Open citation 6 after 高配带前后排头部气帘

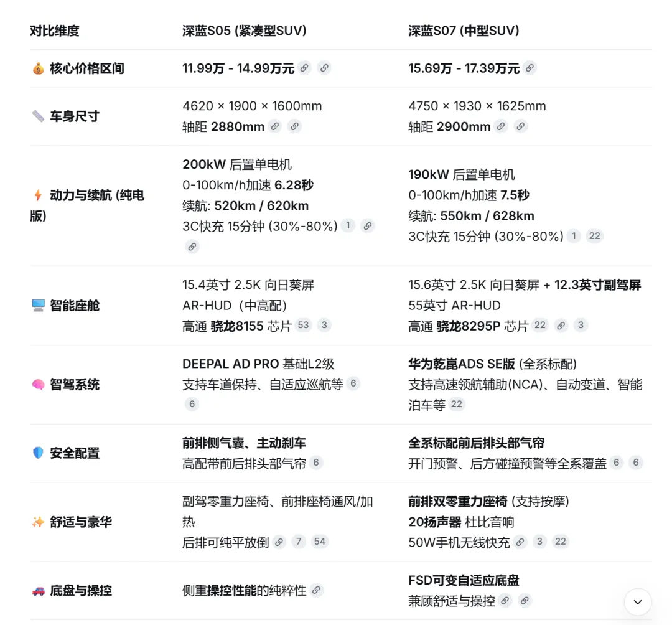[x=316, y=462]
